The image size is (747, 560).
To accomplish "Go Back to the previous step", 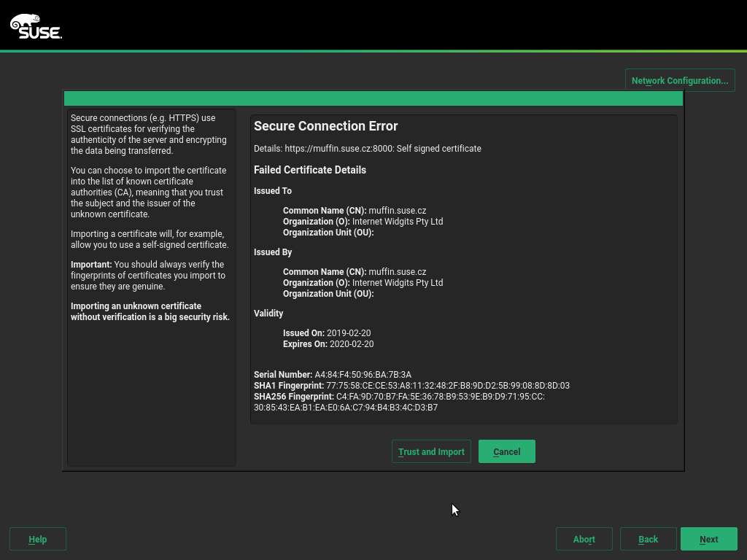I will click(x=648, y=539).
